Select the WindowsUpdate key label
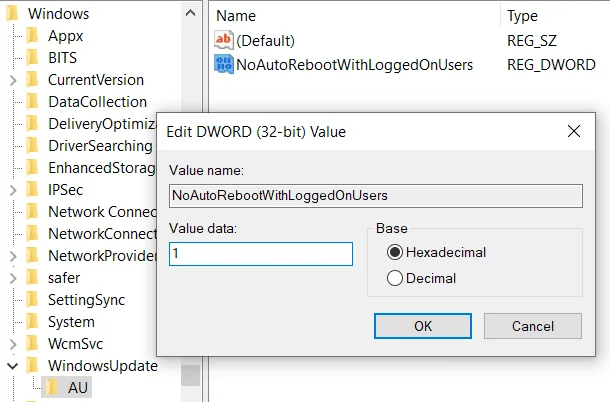The width and height of the screenshot is (610, 402). pyautogui.click(x=103, y=366)
